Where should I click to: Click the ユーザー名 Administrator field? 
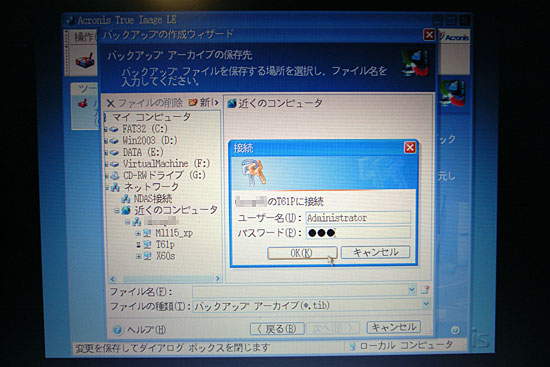point(358,218)
